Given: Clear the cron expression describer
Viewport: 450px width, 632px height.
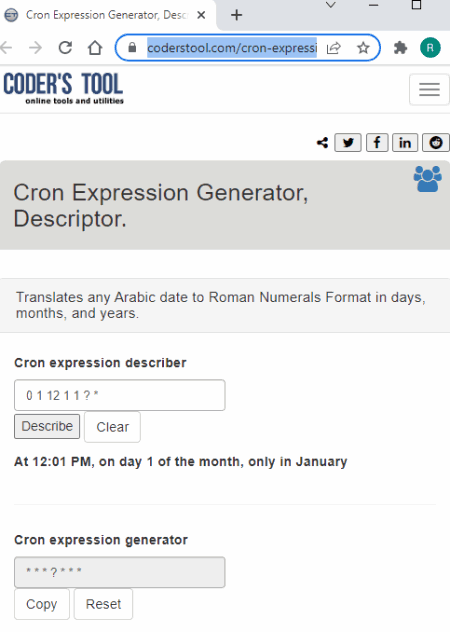Looking at the screenshot, I should [x=112, y=427].
